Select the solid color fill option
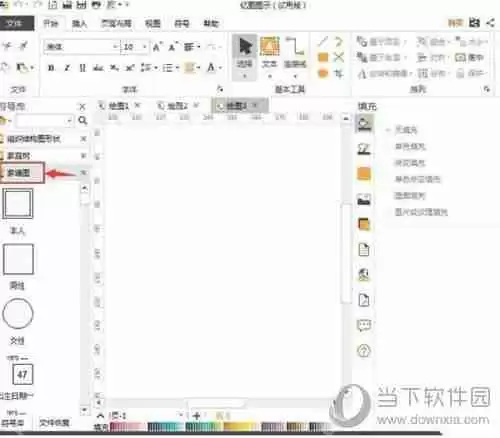500x438 pixels. pos(410,146)
